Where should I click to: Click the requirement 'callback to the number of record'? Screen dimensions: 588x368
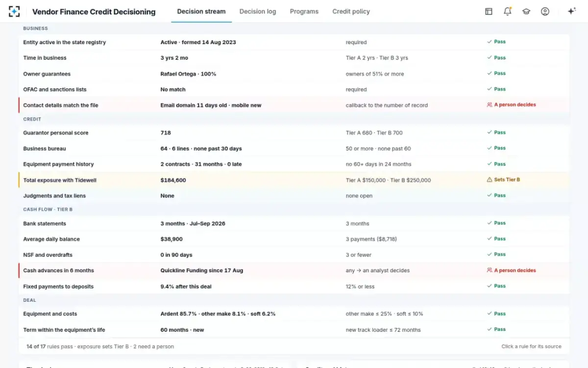(387, 105)
